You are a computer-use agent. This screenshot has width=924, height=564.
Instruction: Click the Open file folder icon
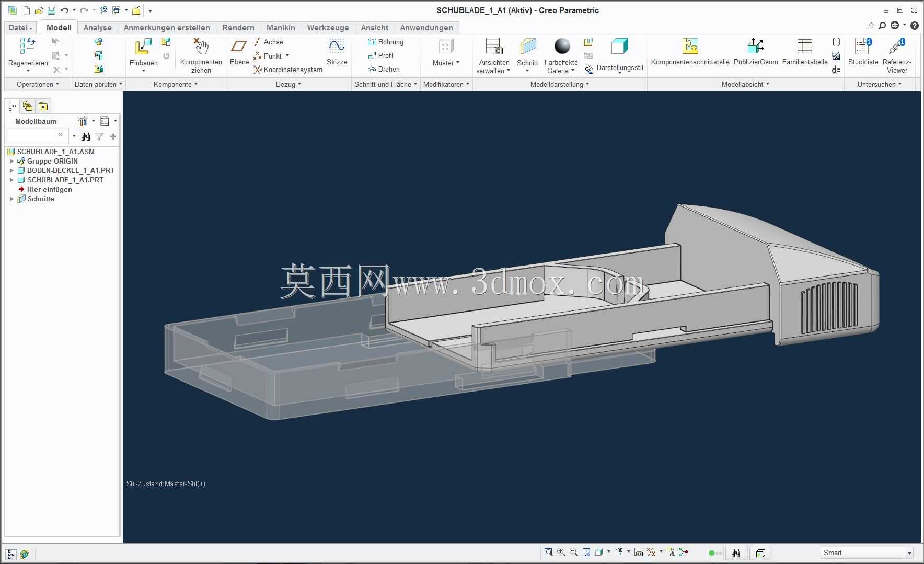39,10
